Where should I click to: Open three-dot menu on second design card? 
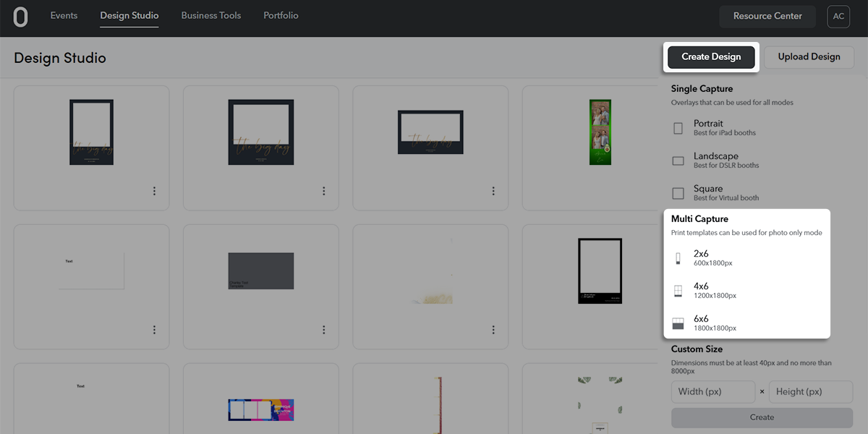(323, 191)
